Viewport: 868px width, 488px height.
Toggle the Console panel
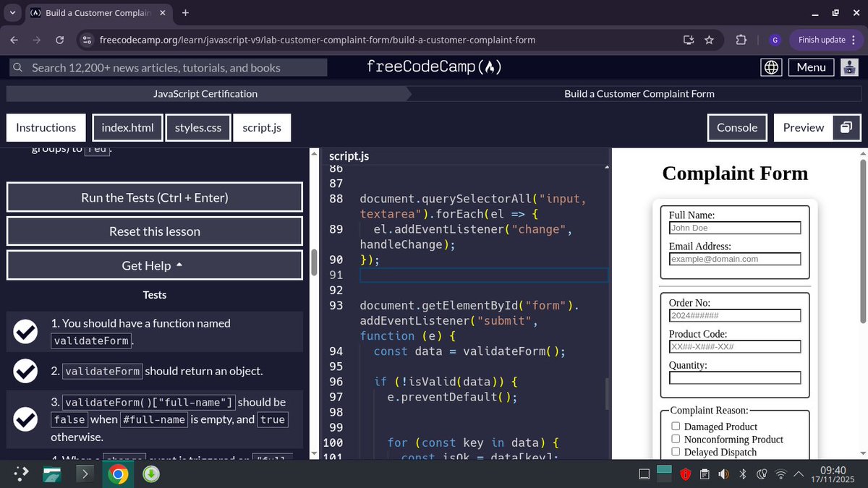(737, 127)
